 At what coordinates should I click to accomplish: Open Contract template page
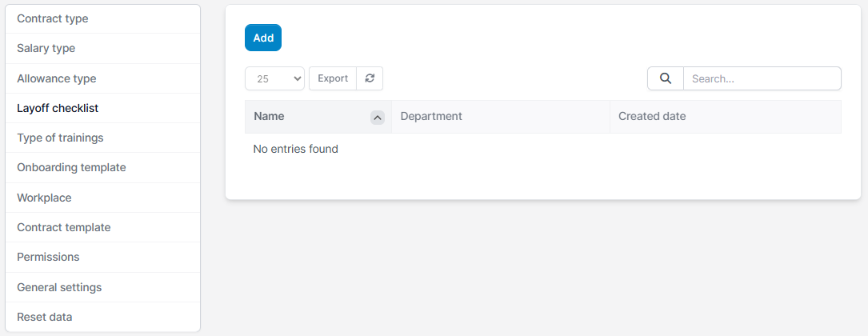pos(64,227)
